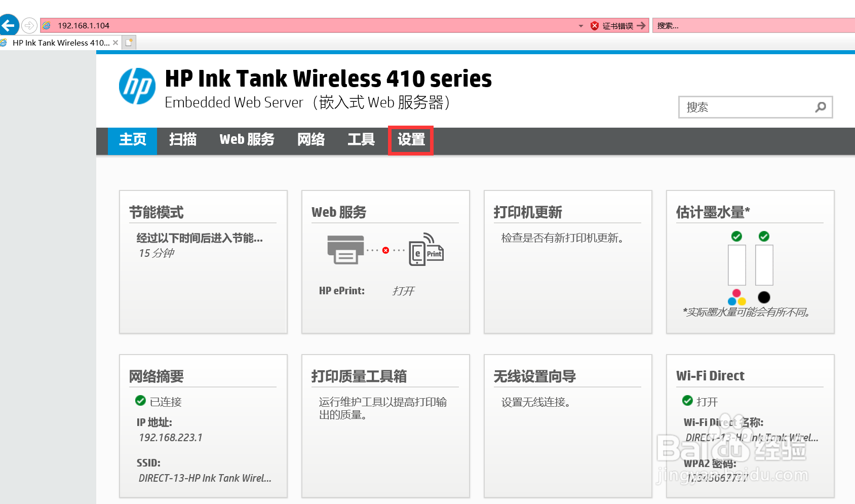Click the IE page icon in address bar

click(47, 25)
